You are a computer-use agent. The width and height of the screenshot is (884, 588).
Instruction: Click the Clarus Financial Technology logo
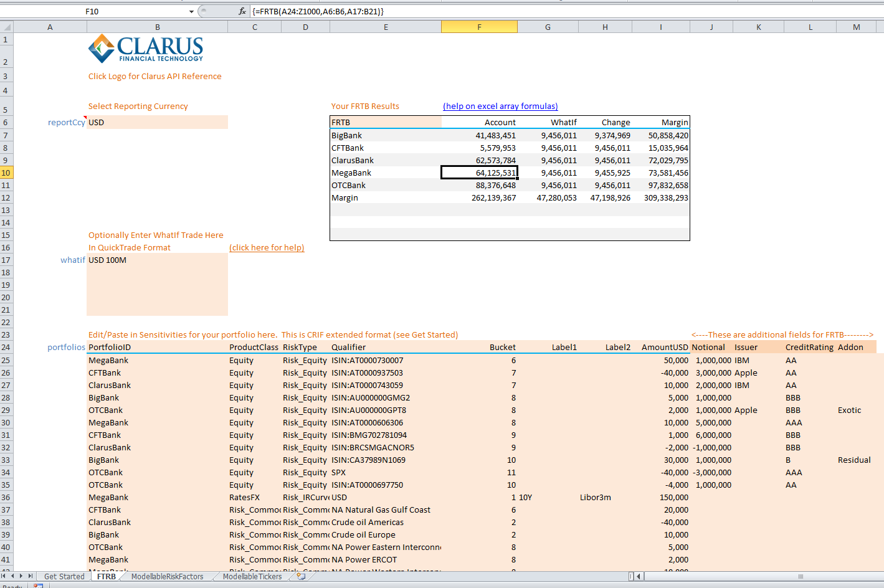tap(146, 49)
